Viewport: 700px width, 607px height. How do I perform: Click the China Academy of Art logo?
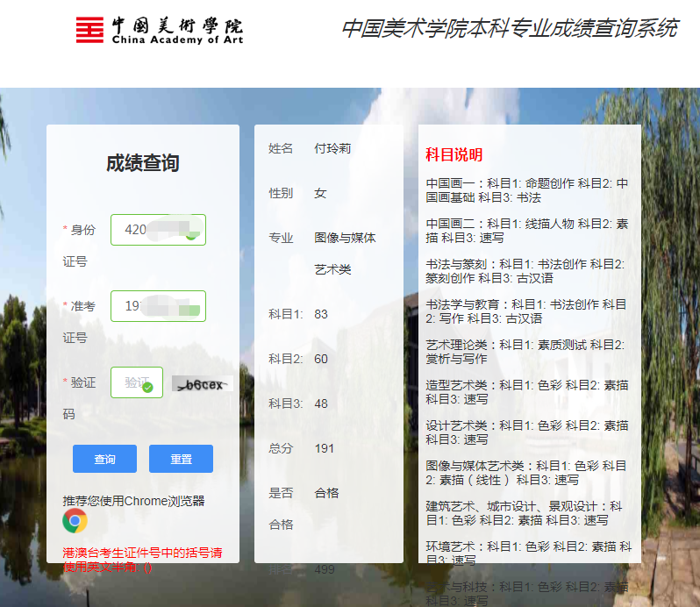160,31
